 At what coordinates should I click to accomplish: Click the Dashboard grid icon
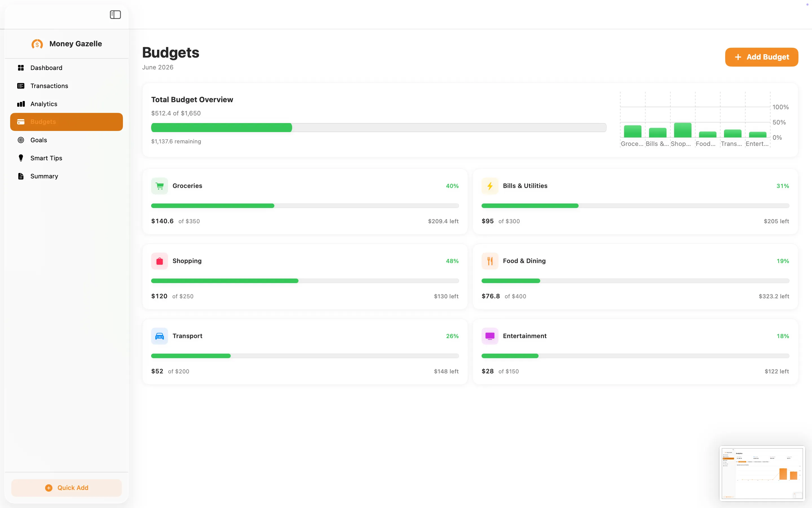(x=21, y=68)
